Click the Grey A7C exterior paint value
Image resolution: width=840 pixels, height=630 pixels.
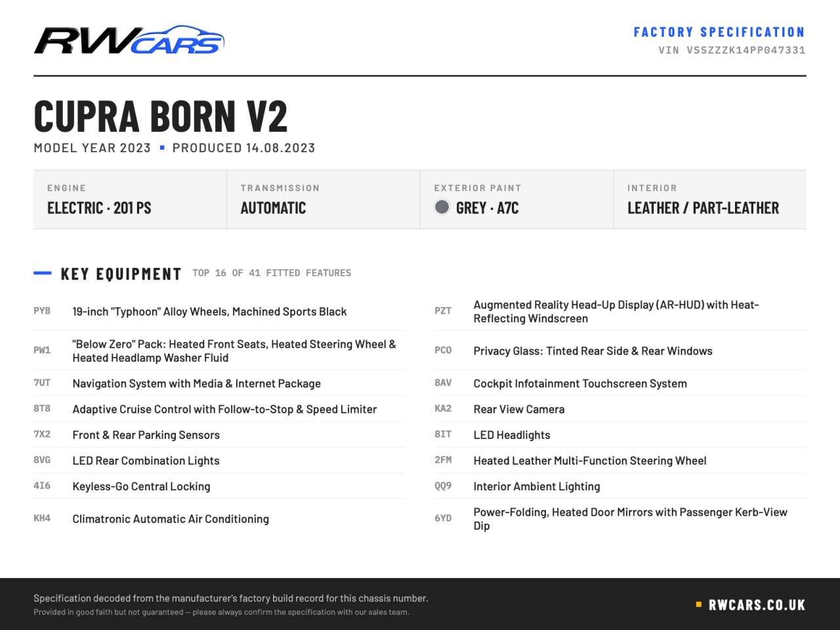[487, 208]
